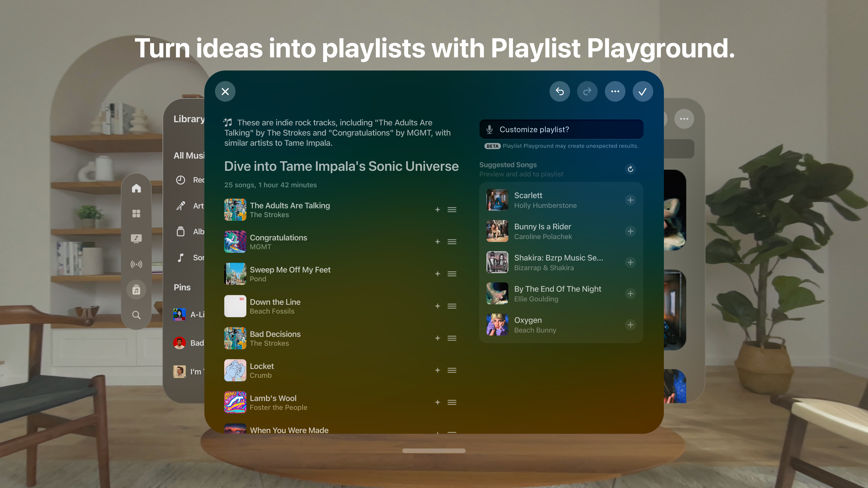Click the Bad Decisions song title
This screenshot has height=488, width=868.
pyautogui.click(x=275, y=334)
